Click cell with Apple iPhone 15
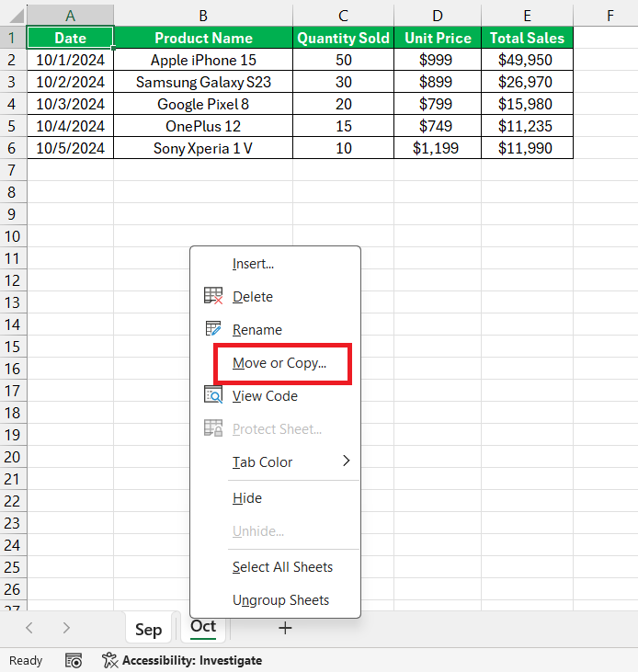638x672 pixels. (x=203, y=60)
